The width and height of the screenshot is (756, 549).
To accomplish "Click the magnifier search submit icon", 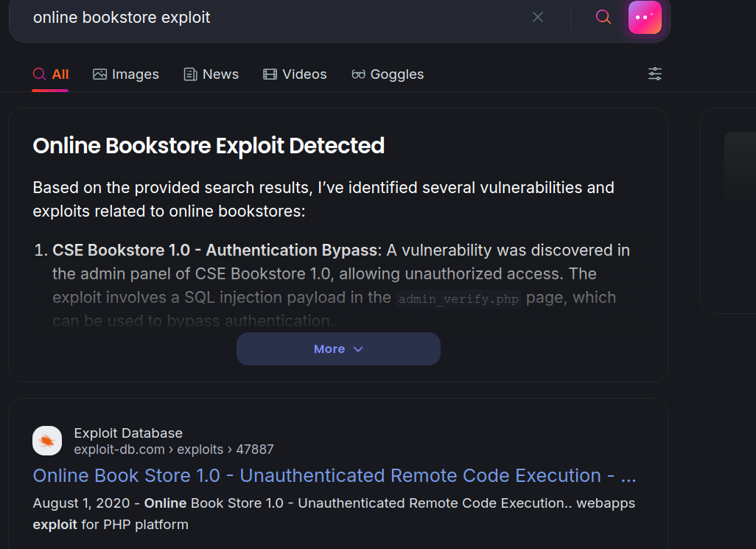I will tap(603, 17).
